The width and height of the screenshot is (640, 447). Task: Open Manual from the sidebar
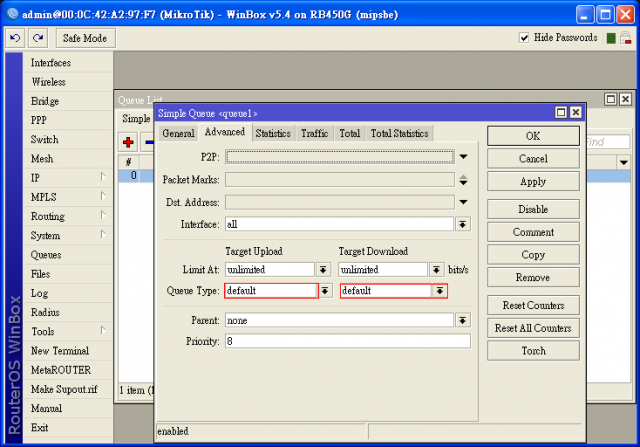(47, 409)
